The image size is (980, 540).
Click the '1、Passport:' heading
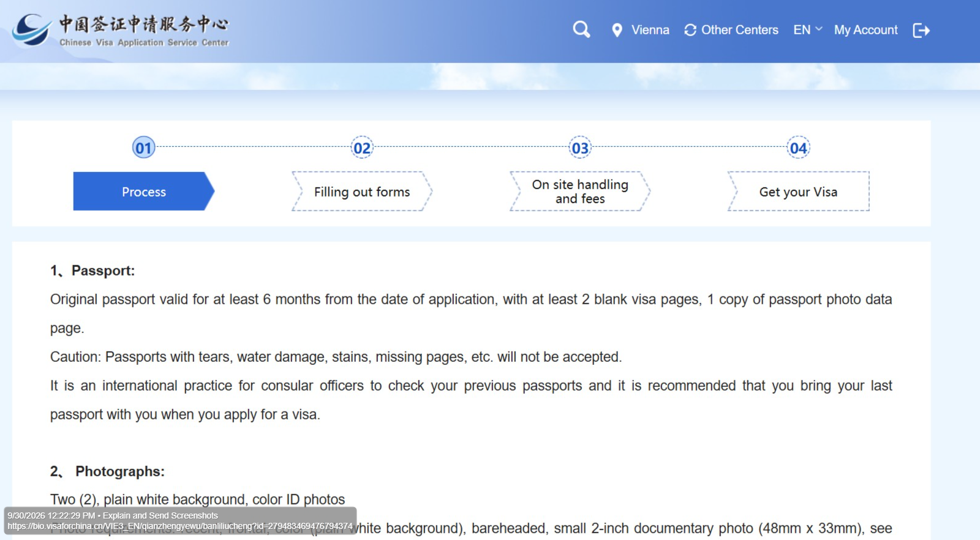pyautogui.click(x=92, y=271)
